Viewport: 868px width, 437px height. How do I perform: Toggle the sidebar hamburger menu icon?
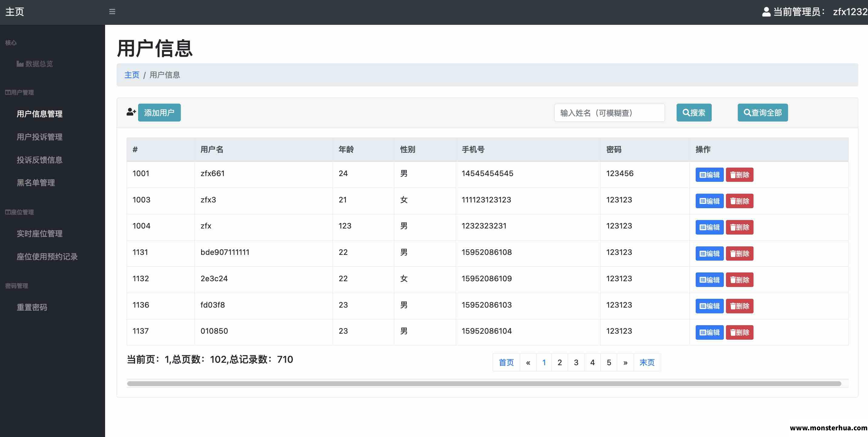pyautogui.click(x=112, y=12)
